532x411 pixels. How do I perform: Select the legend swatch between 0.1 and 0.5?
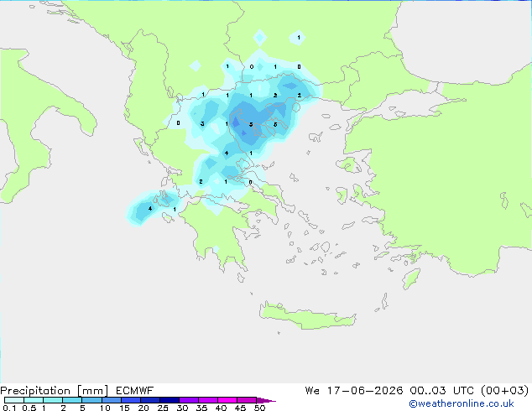pyautogui.click(x=14, y=400)
